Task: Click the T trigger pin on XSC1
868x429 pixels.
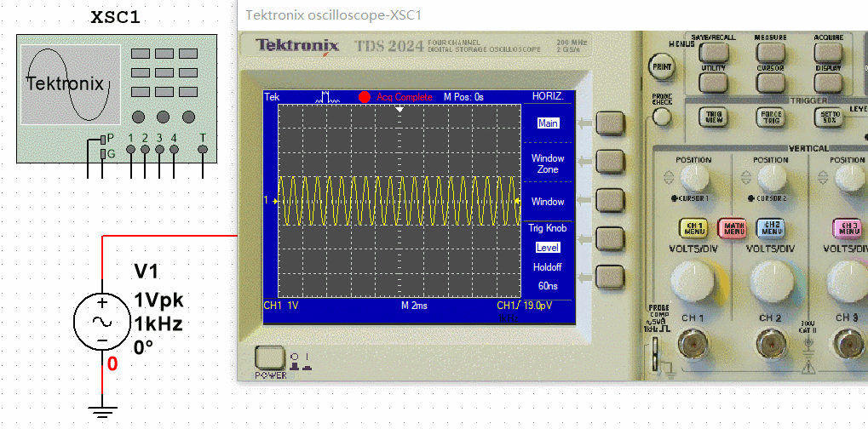Action: coord(204,149)
